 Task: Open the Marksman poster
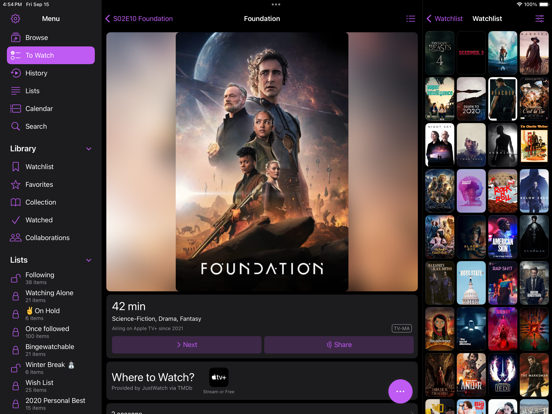(x=534, y=375)
